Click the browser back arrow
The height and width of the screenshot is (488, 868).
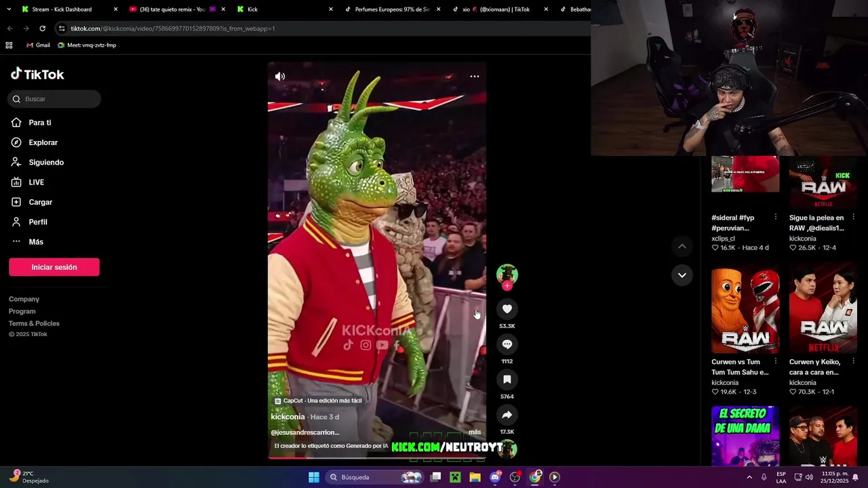pos(9,28)
